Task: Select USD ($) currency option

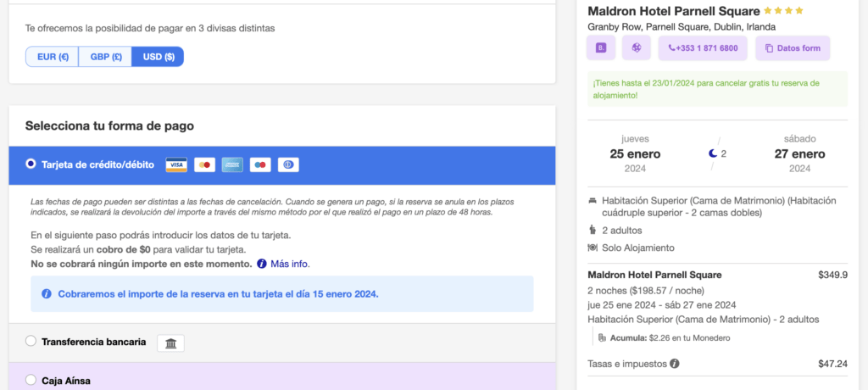Action: coord(158,57)
